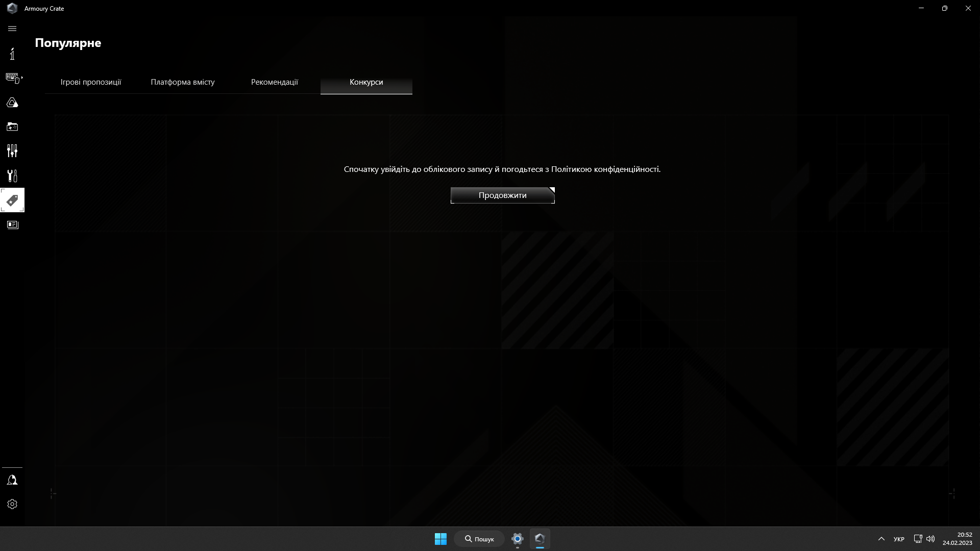Switch to Рекомендації tab
The image size is (980, 551).
tap(275, 82)
